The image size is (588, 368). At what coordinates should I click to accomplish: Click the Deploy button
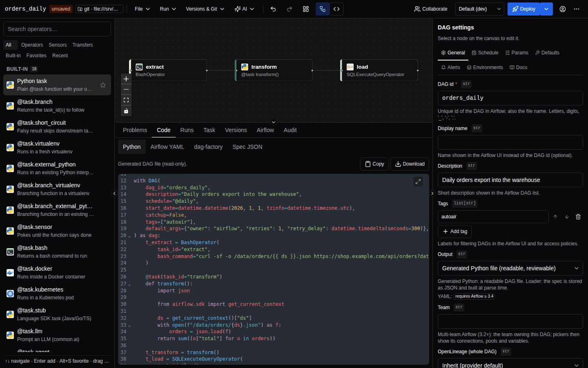(524, 9)
